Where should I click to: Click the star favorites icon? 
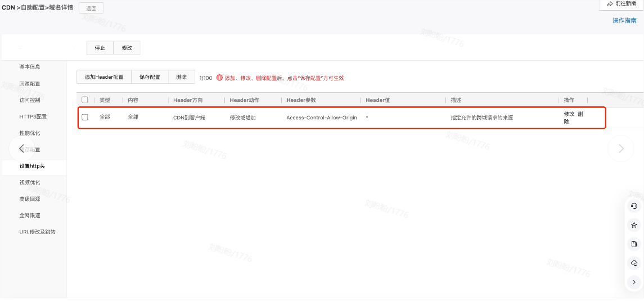634,225
